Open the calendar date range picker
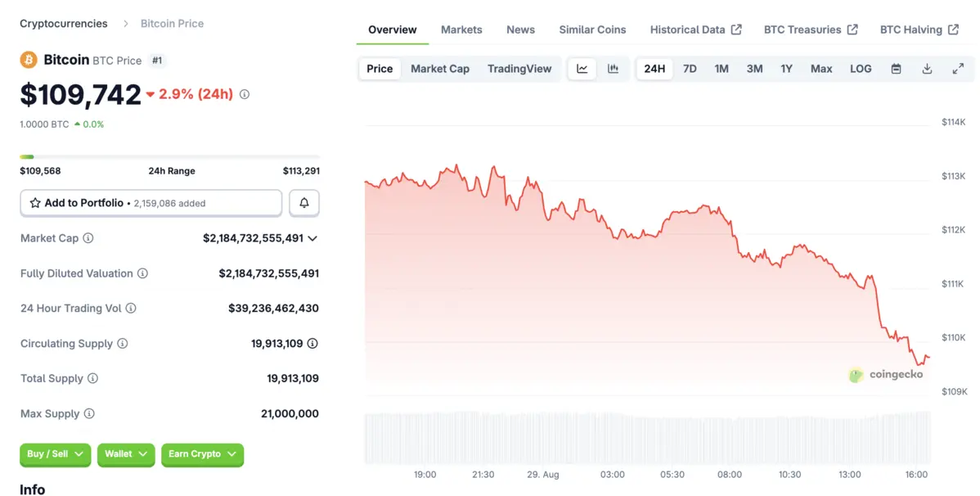980x496 pixels. tap(896, 69)
